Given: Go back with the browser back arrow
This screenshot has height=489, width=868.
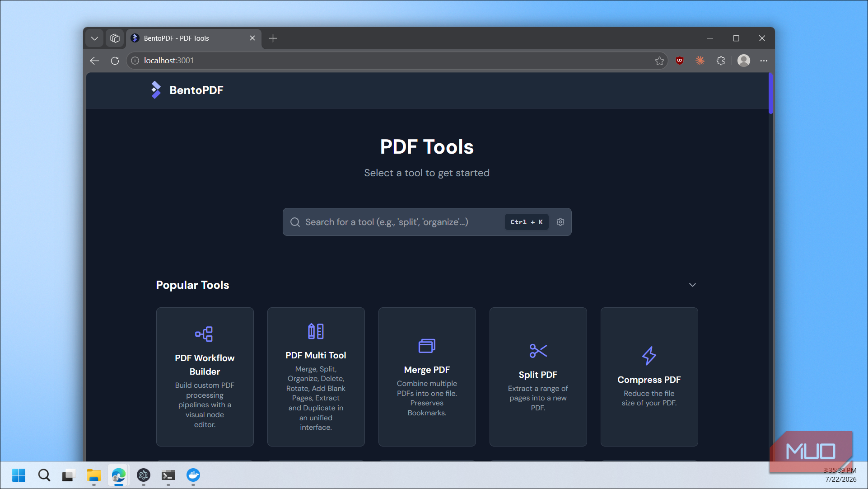Looking at the screenshot, I should click(94, 61).
